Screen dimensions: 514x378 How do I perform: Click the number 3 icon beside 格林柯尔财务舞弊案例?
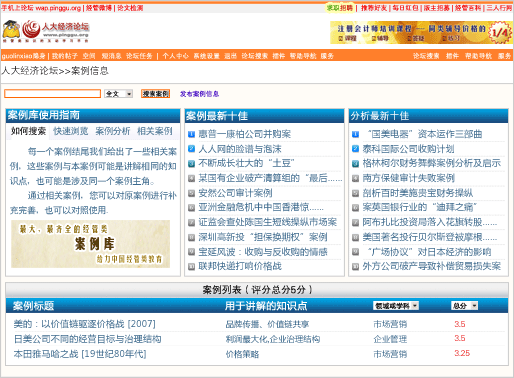(355, 163)
